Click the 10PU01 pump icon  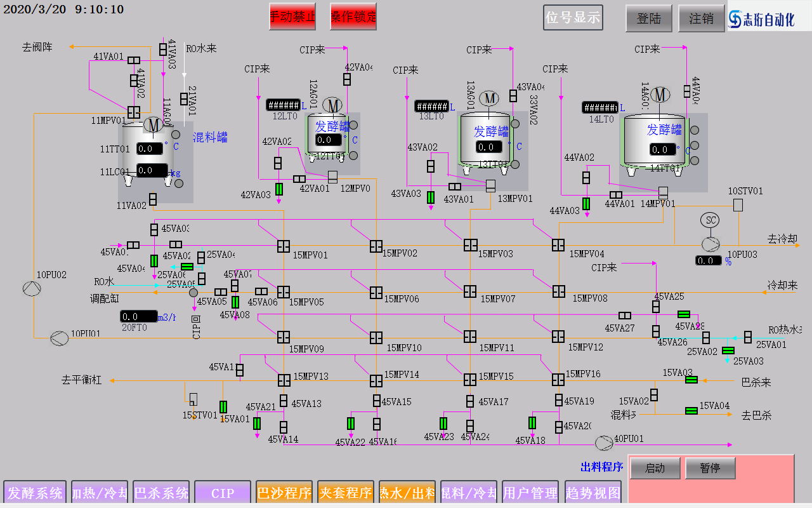click(59, 338)
